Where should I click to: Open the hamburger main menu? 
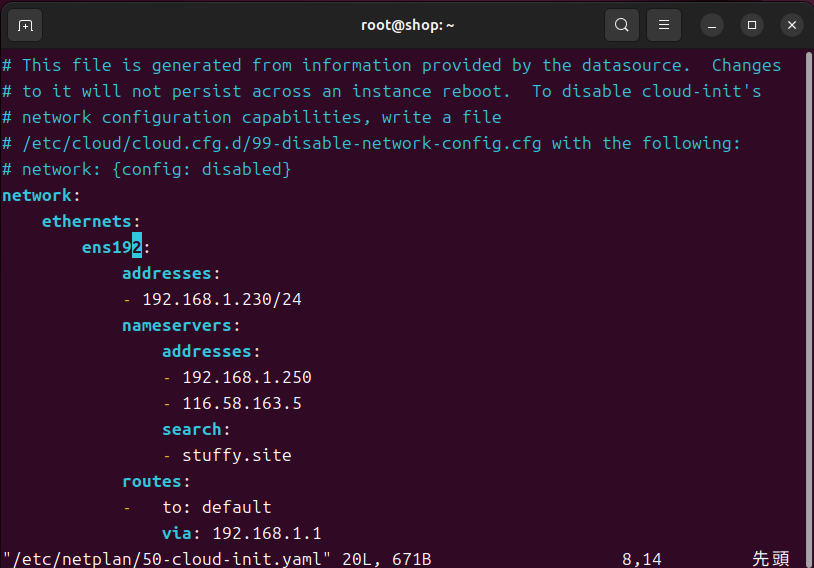pyautogui.click(x=663, y=25)
